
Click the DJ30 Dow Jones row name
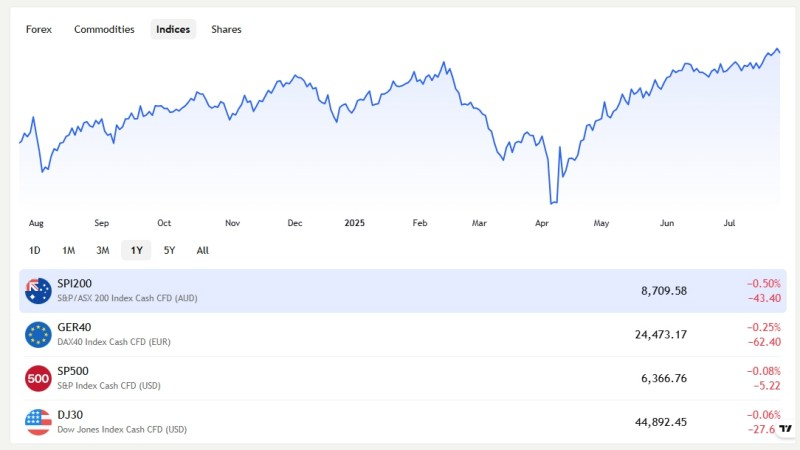pos(70,415)
